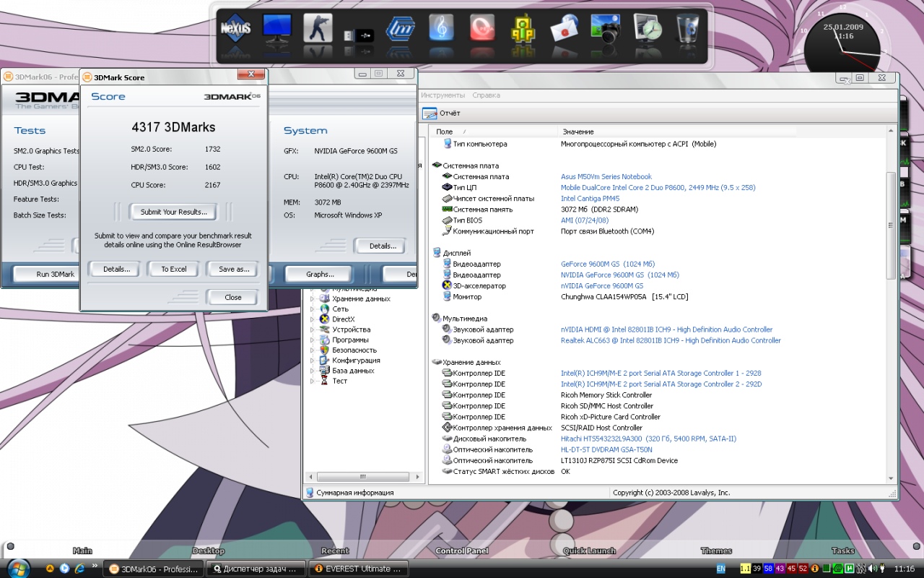Expand the Тест tree node arrow
924x578 pixels.
point(313,381)
